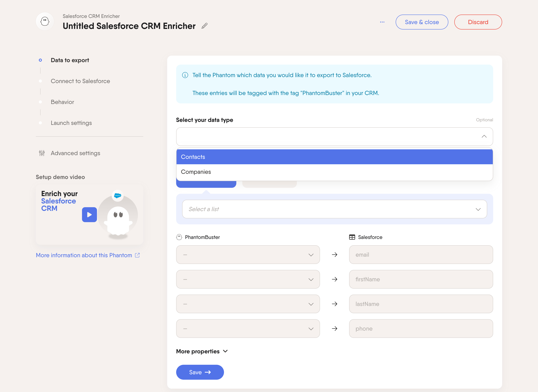Go to the Connect to Salesforce step

point(80,81)
